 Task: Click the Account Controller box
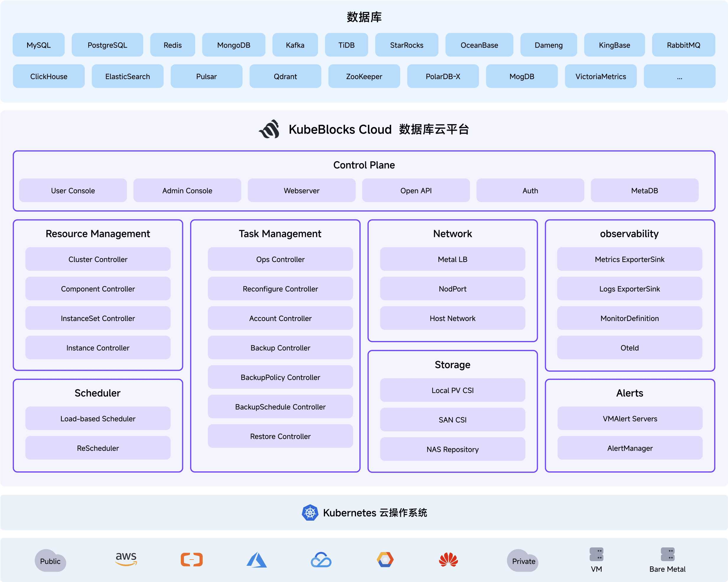pyautogui.click(x=280, y=318)
